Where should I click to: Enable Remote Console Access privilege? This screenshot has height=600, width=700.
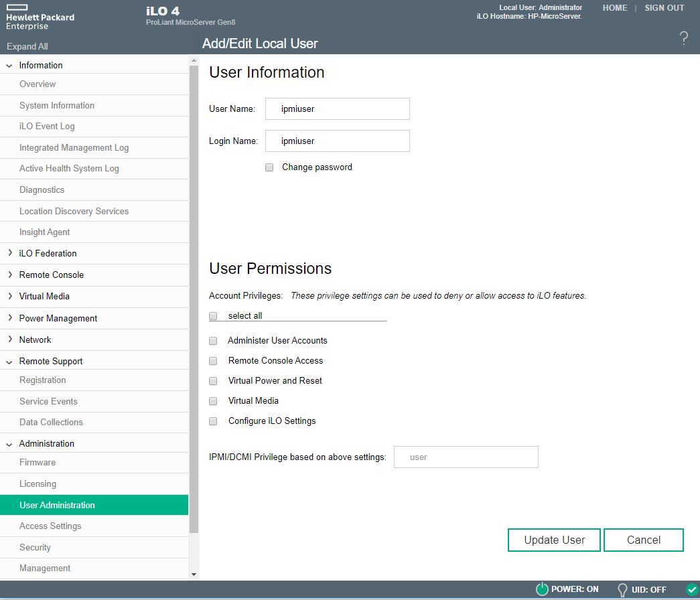[x=214, y=361]
